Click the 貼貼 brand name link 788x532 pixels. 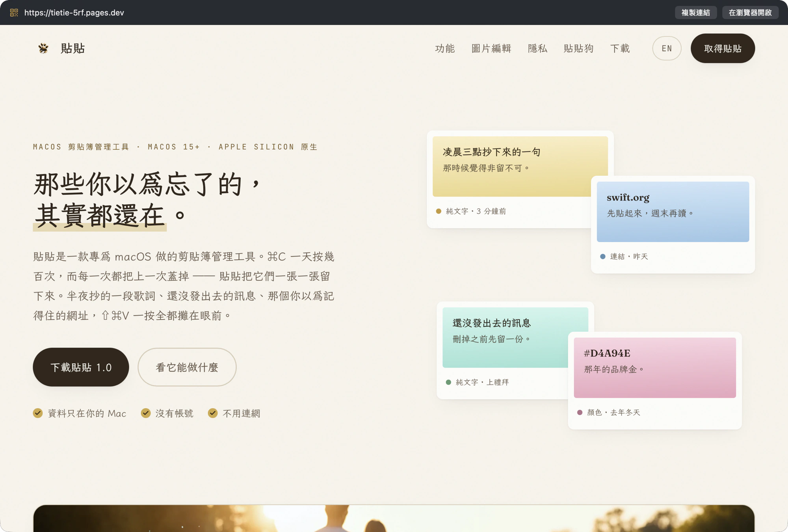(x=73, y=48)
